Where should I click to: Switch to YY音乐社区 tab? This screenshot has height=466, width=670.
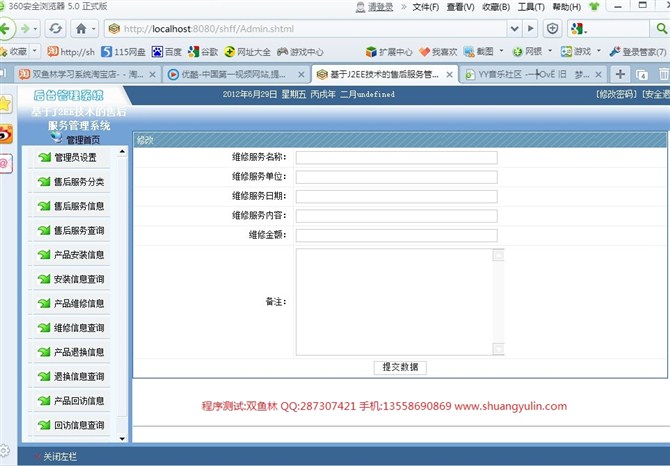(x=529, y=74)
